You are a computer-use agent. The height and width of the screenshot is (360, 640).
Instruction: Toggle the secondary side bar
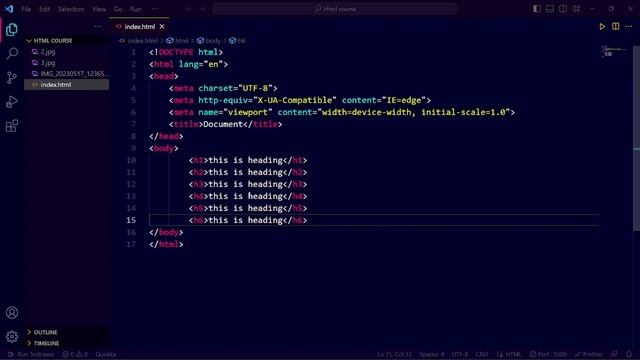click(x=563, y=9)
